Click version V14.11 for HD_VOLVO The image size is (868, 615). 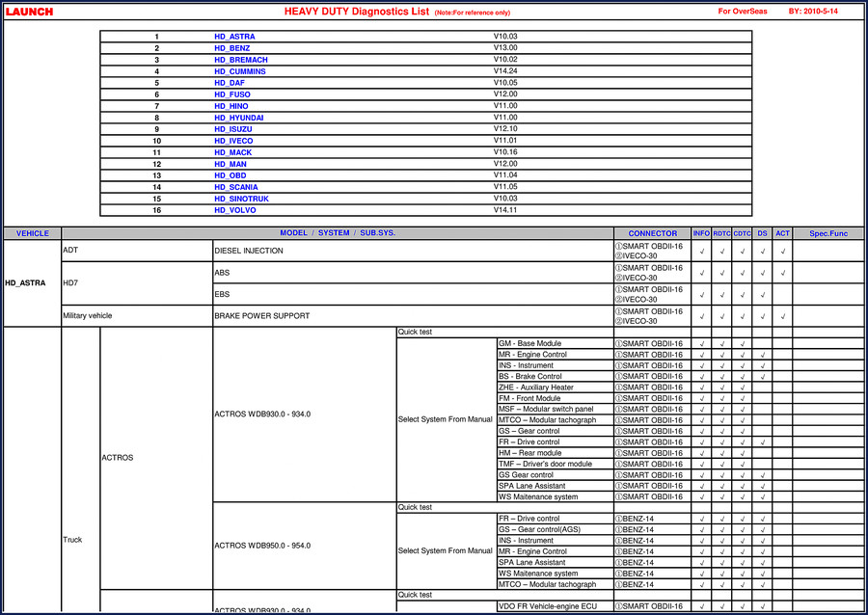505,210
